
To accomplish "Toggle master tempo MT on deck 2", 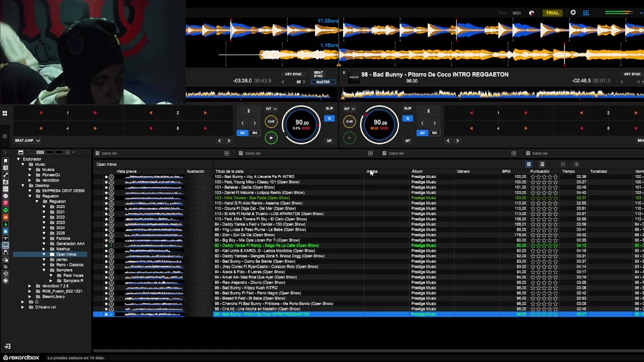I will pyautogui.click(x=408, y=141).
